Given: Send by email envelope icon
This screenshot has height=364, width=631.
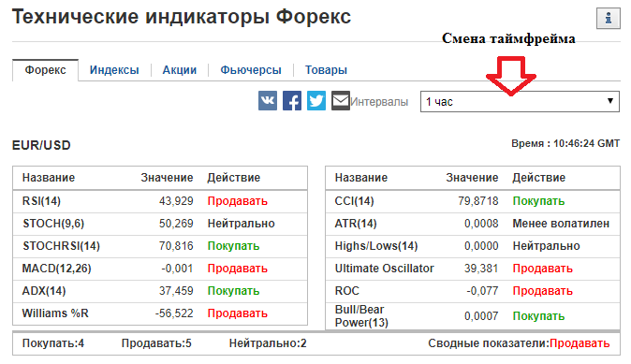Looking at the screenshot, I should (x=341, y=100).
